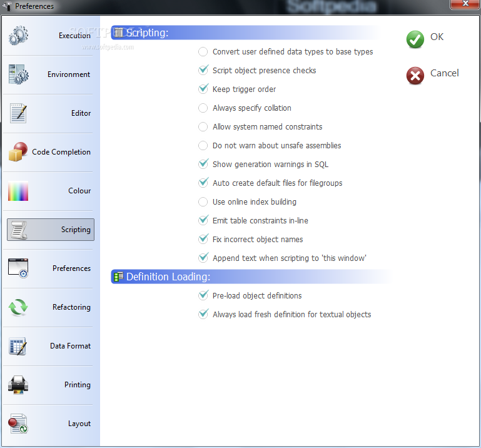
Task: Disable Keep trigger order
Action: coord(203,89)
